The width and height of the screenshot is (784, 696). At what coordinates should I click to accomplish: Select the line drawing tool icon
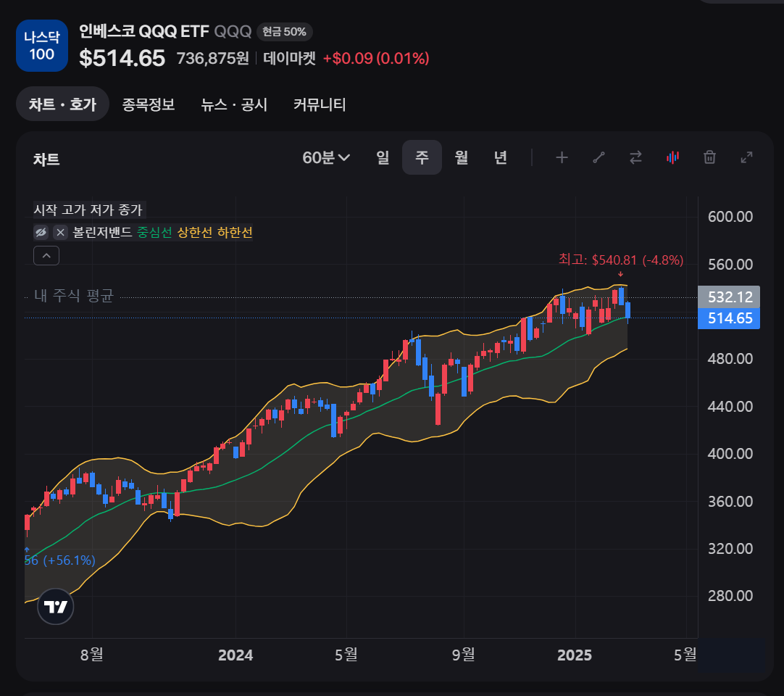click(599, 157)
